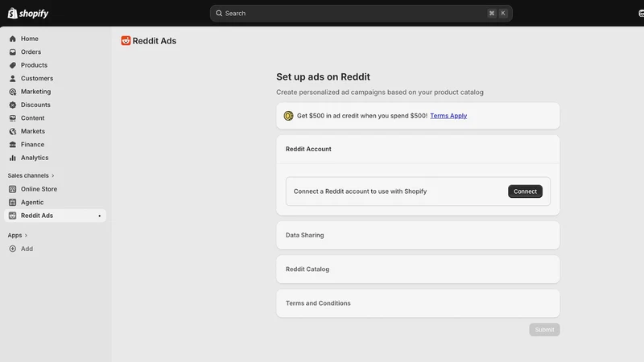Select Reddit Ads sales channel

tap(55, 216)
